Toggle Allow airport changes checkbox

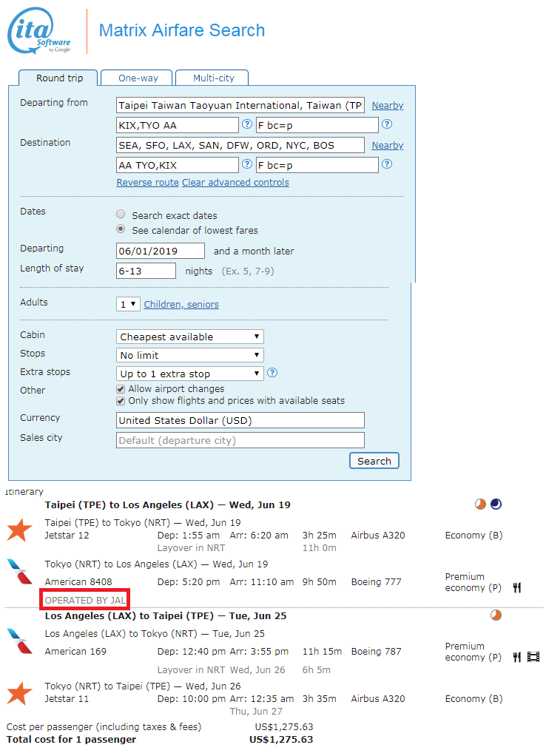(x=121, y=389)
